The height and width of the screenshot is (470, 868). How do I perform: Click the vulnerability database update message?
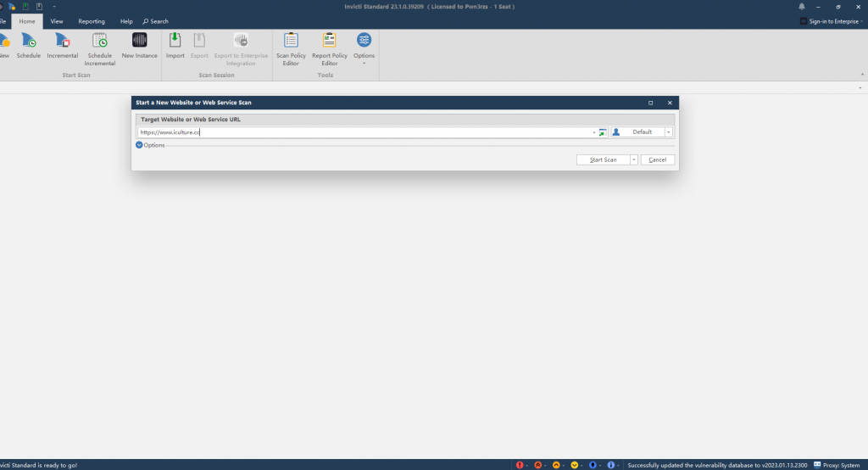point(717,465)
